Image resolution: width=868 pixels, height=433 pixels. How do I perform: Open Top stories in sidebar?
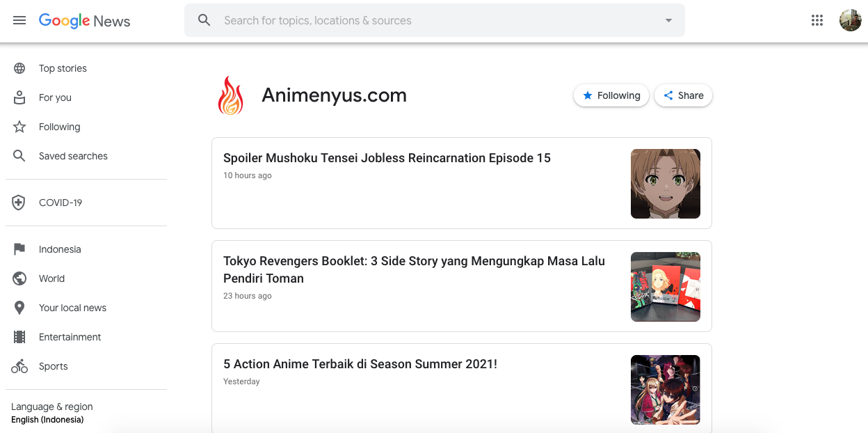63,68
